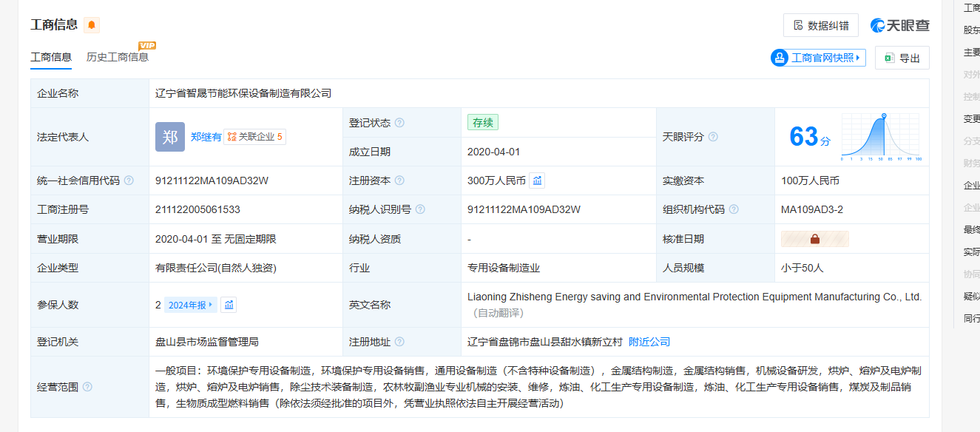
Task: Open chart icon beside 300万人民币
Action: (538, 180)
